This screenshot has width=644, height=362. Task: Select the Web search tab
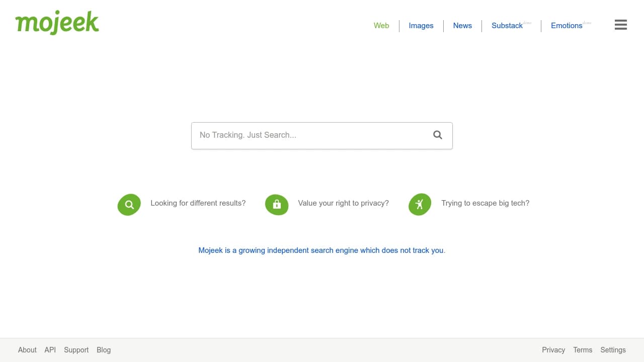[x=381, y=26]
